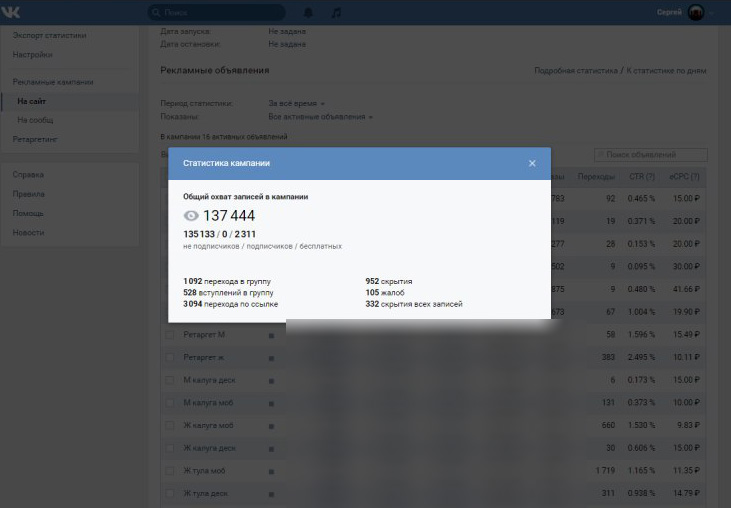Sort by the eCPC column header

point(684,177)
